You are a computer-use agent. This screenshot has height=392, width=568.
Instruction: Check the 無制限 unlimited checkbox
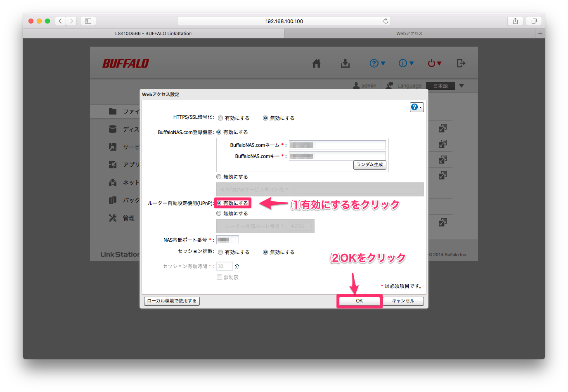pos(219,277)
